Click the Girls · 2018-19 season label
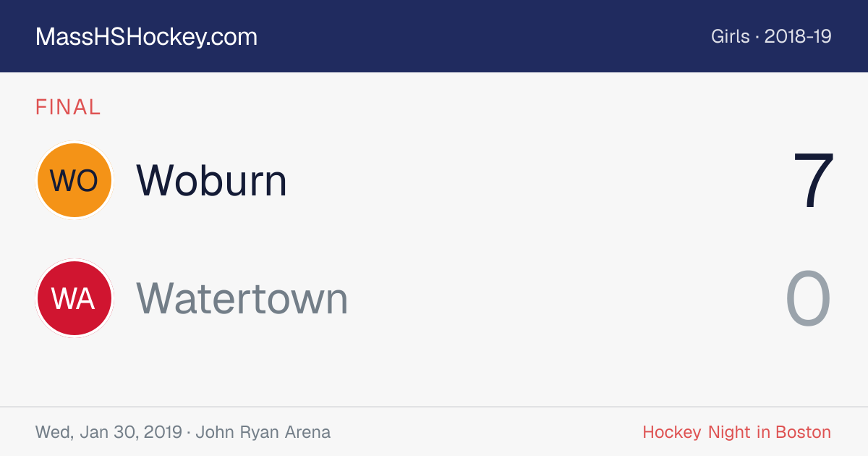Screen dimensions: 868x456 tap(771, 37)
